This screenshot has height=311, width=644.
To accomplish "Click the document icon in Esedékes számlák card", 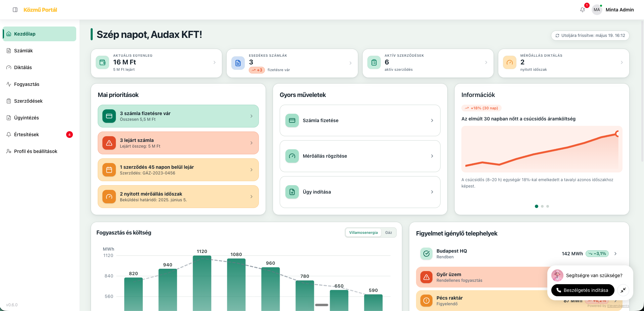I will point(238,63).
